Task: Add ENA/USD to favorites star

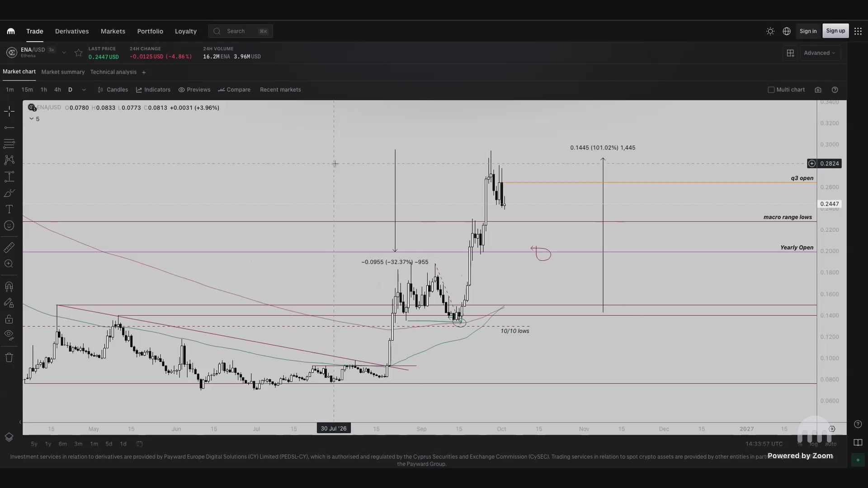Action: click(79, 53)
